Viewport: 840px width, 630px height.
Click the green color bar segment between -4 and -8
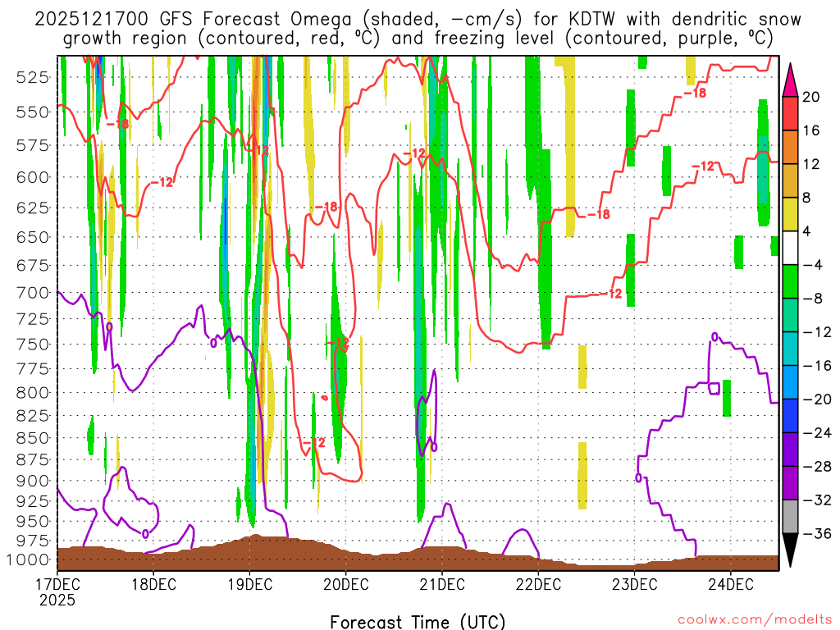pyautogui.click(x=790, y=281)
